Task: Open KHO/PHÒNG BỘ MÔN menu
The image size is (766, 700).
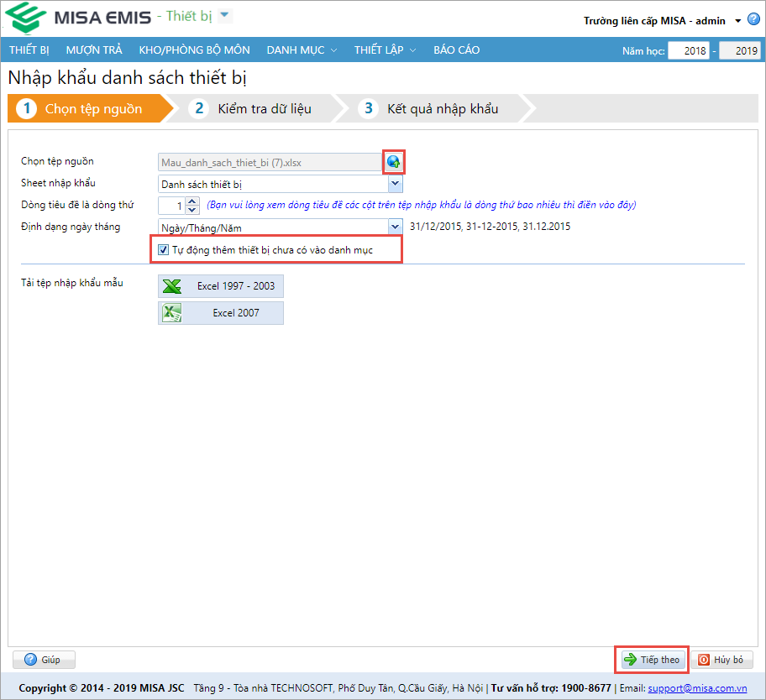Action: pos(194,50)
